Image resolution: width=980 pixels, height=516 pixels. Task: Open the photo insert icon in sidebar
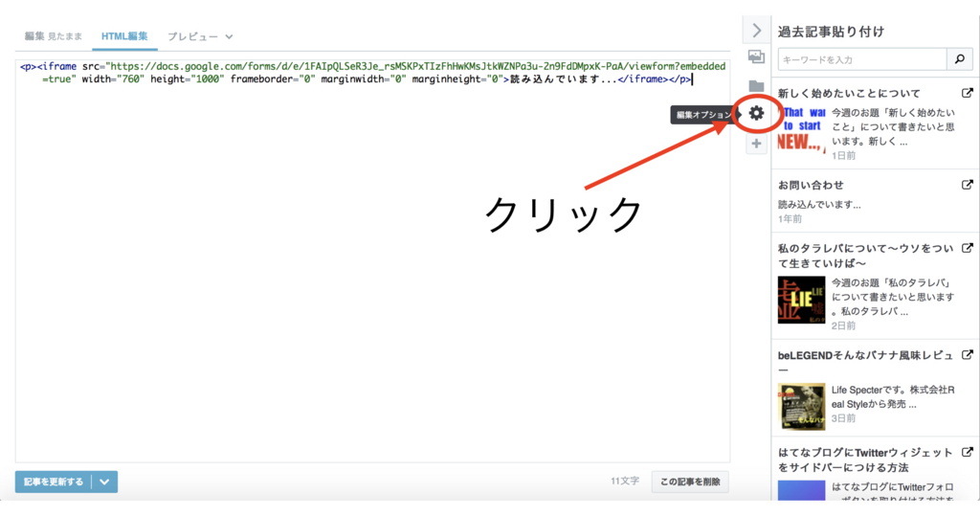click(x=756, y=56)
